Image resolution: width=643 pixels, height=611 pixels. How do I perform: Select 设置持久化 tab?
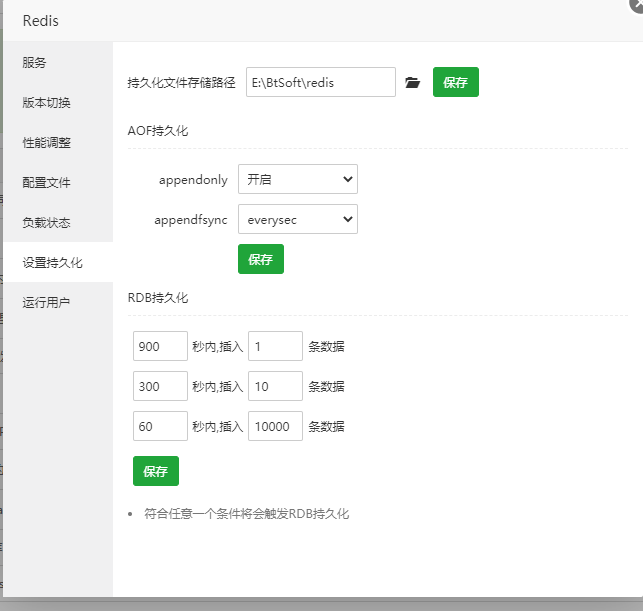coord(58,262)
